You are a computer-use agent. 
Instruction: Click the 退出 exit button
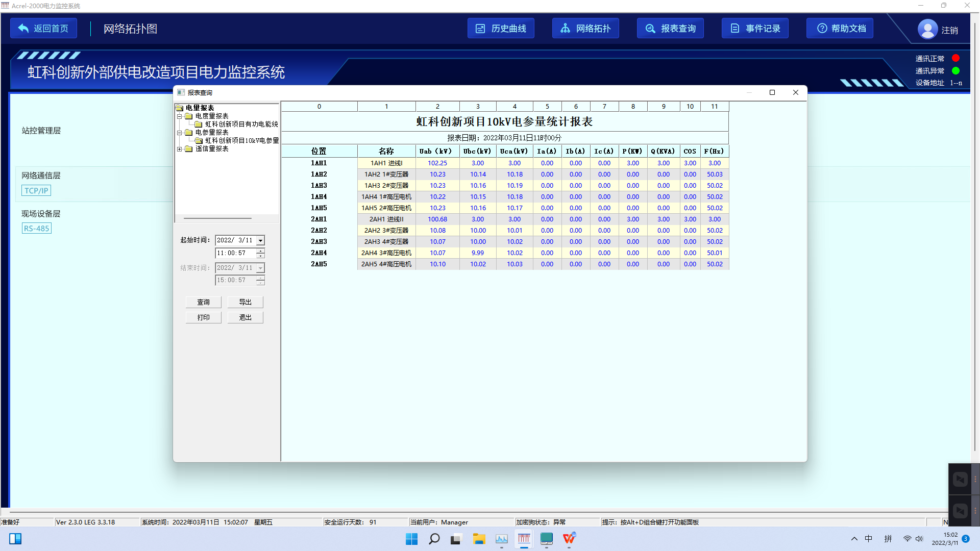245,317
